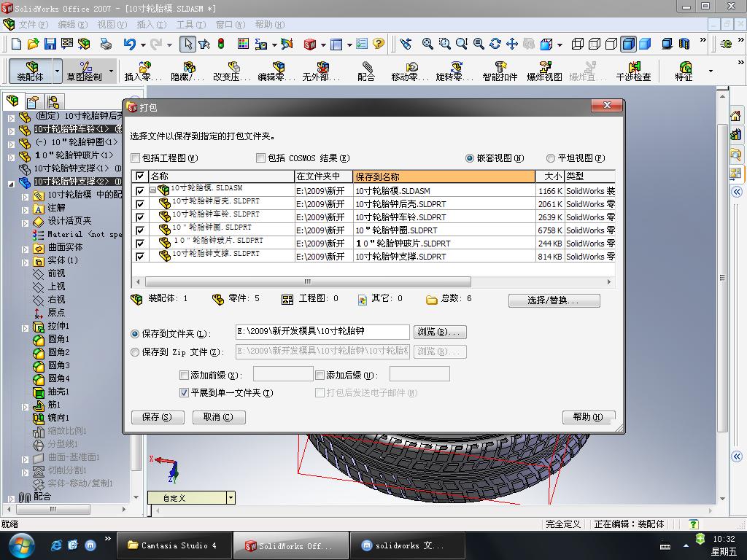Enable Add suffix (添加后缀) checkbox
Image resolution: width=747 pixels, height=560 pixels.
pos(320,376)
